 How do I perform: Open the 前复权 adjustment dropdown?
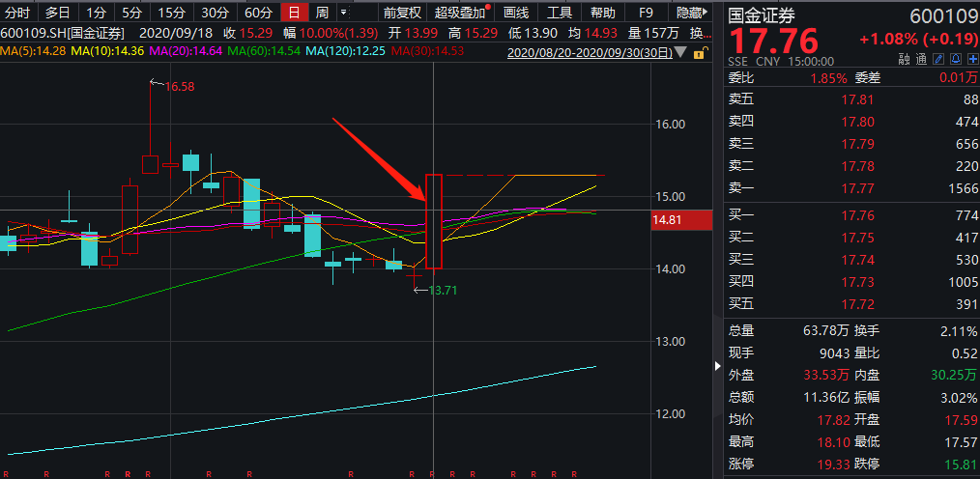pos(401,13)
